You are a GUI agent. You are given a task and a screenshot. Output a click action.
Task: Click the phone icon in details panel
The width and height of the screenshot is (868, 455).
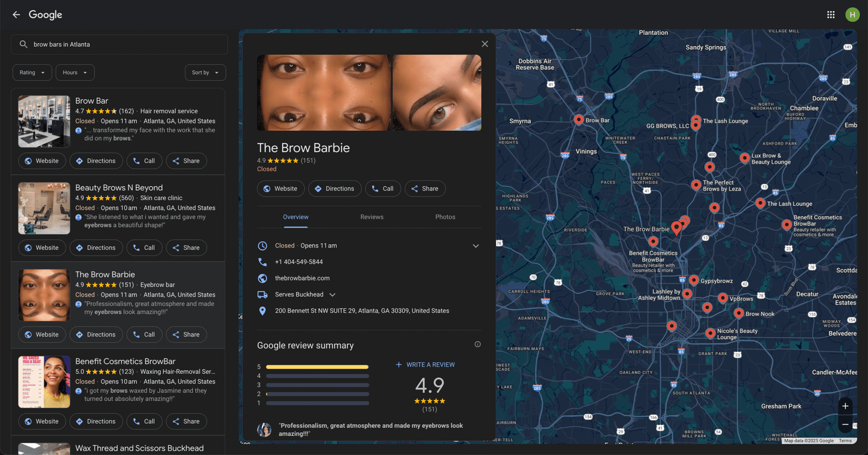[x=263, y=262]
